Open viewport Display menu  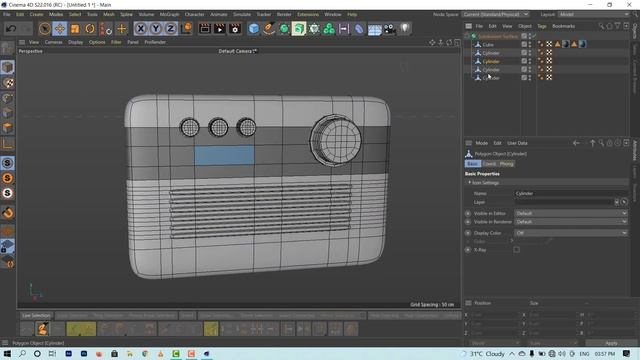click(76, 42)
